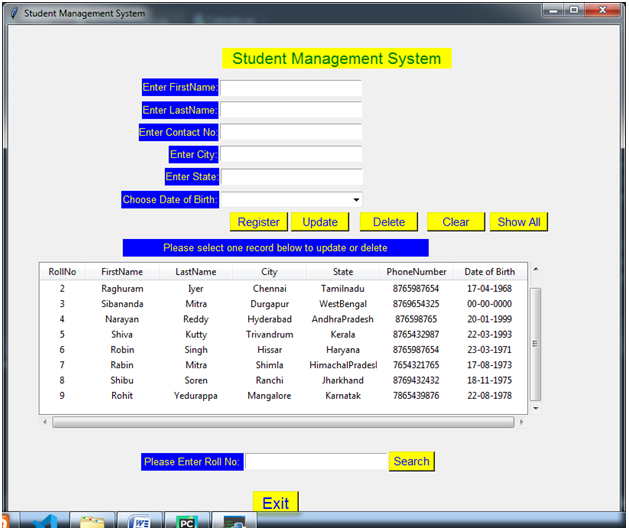
Task: Open the PyCharm taskbar icon
Action: point(187,521)
